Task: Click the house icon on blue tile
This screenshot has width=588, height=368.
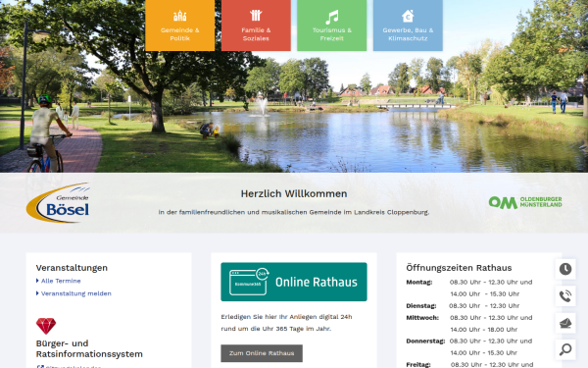Action: 408,16
